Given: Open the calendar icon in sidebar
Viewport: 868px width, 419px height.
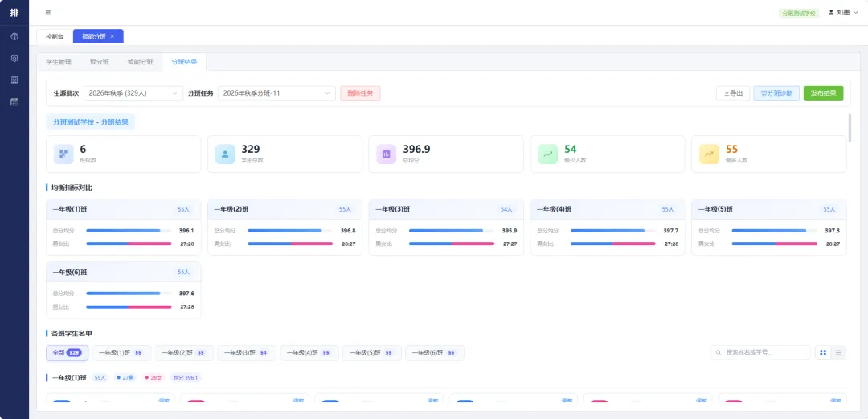Looking at the screenshot, I should 14,102.
